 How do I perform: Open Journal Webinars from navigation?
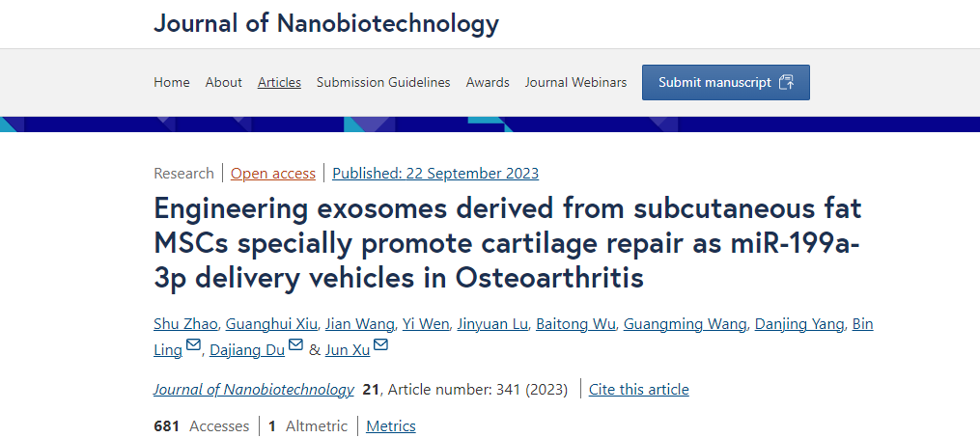(575, 82)
